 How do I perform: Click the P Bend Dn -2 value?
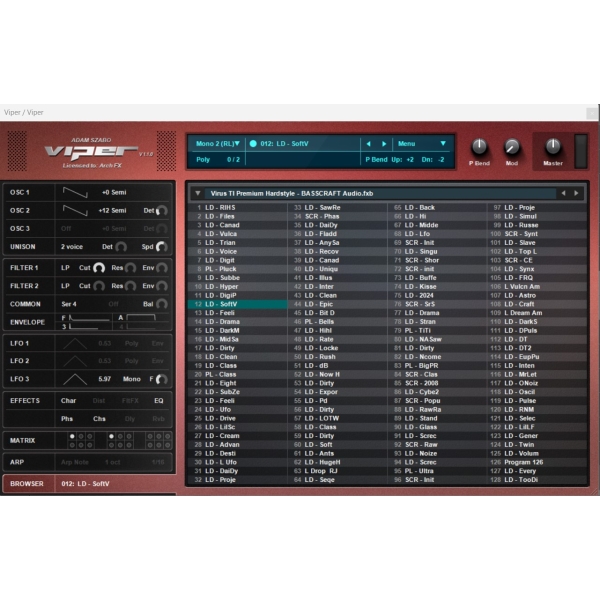coord(441,160)
